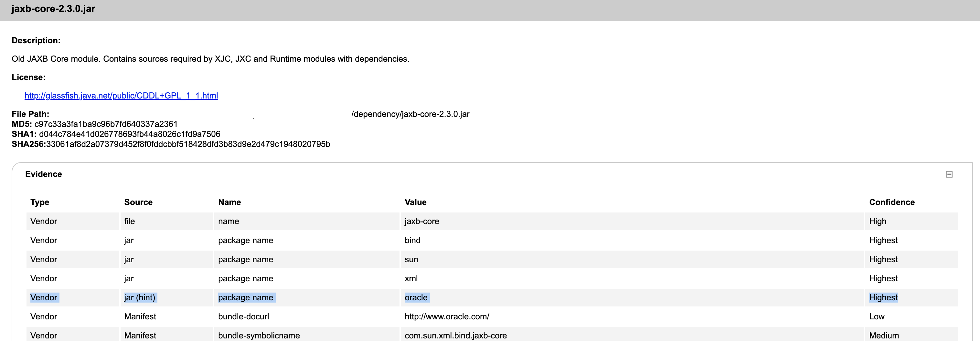The image size is (980, 341).
Task: Sort the table by the Type column
Action: tap(39, 202)
